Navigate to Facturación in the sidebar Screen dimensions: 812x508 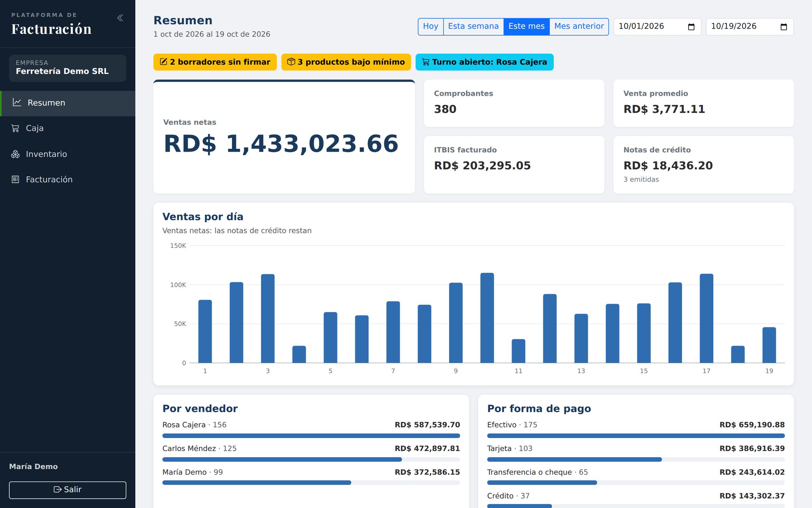tap(68, 179)
